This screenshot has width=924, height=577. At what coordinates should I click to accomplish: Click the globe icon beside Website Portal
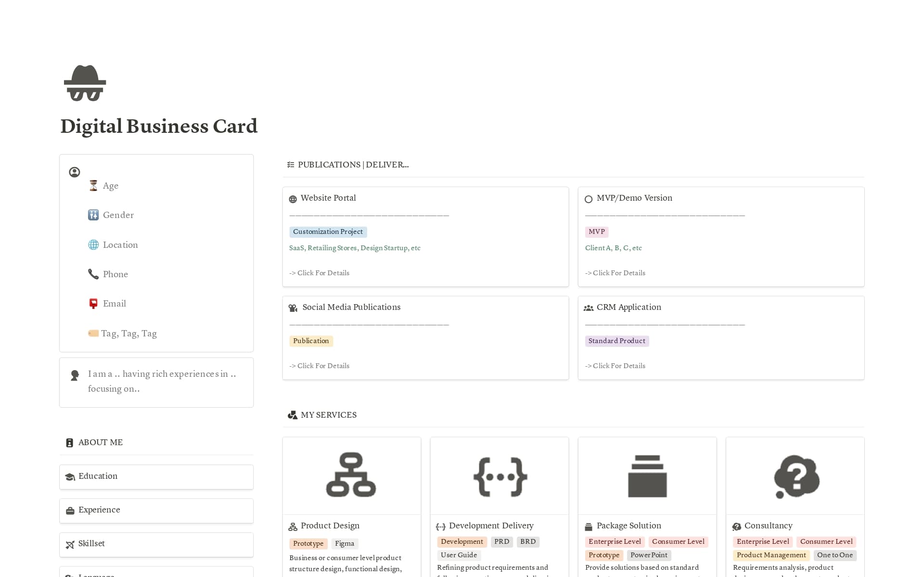293,199
